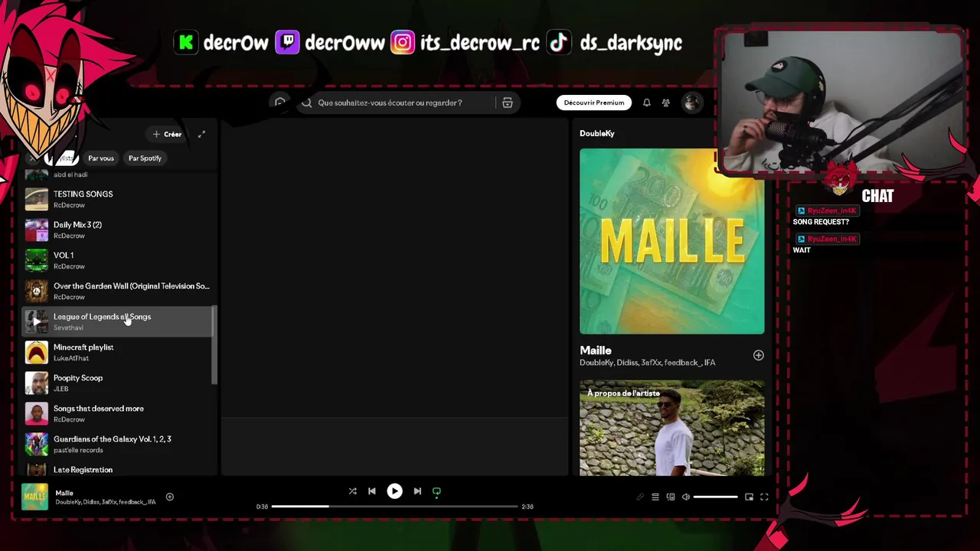The width and height of the screenshot is (980, 551).
Task: Add Maille to library from now-playing bar
Action: tap(170, 497)
